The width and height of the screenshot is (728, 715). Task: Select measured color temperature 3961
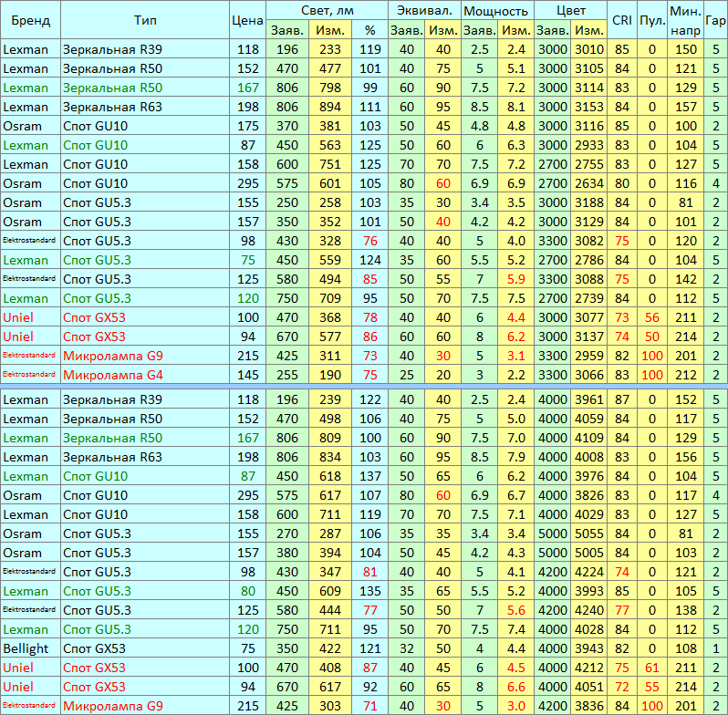(x=588, y=399)
